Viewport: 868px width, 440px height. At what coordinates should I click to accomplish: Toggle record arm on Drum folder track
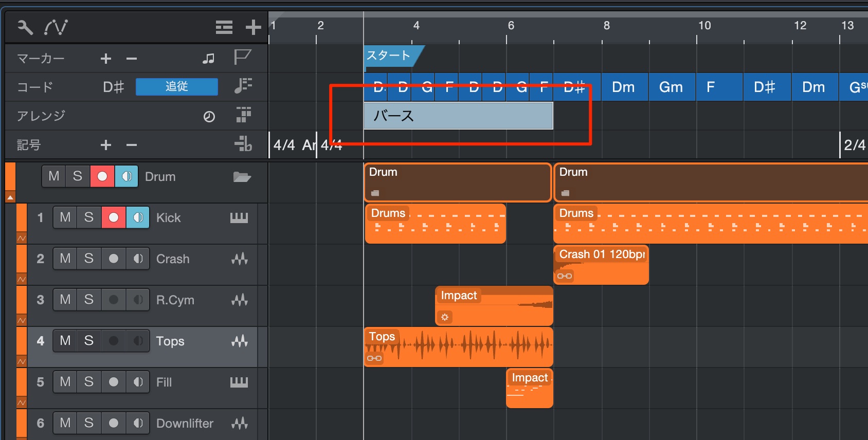[102, 177]
